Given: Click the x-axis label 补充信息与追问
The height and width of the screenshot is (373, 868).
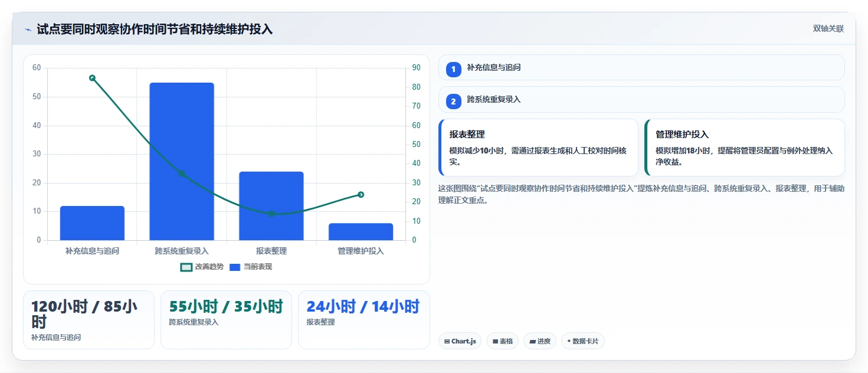Looking at the screenshot, I should [x=92, y=251].
